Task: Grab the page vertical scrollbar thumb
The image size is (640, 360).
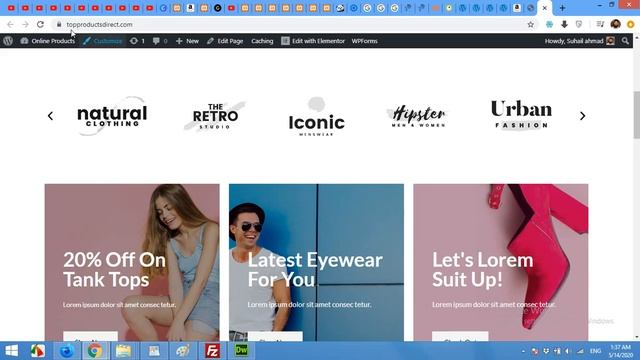Action: pyautogui.click(x=636, y=115)
